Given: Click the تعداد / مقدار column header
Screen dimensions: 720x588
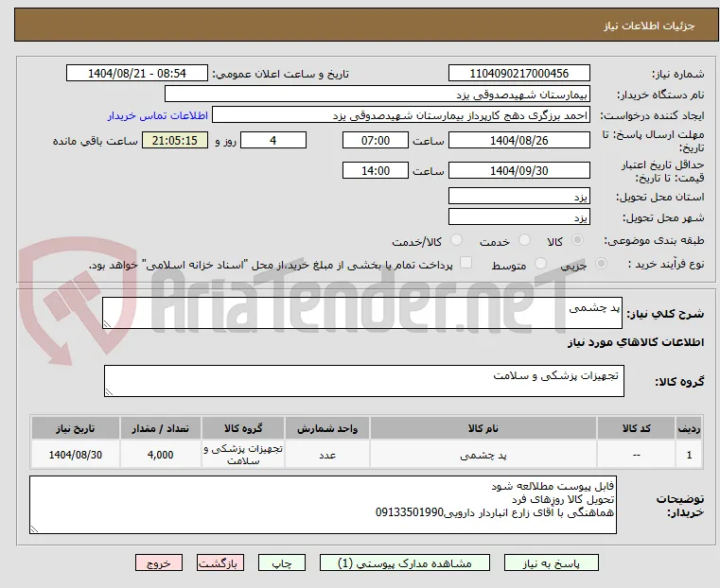Looking at the screenshot, I should [160, 428].
